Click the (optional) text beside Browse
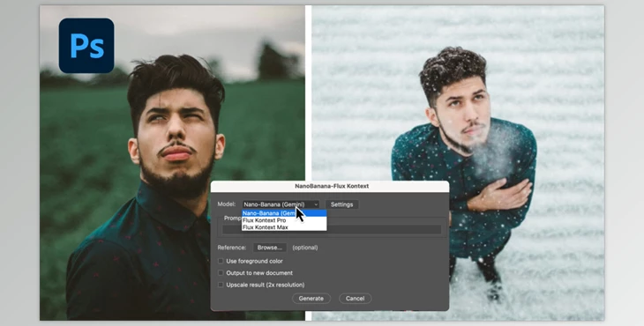 click(305, 248)
